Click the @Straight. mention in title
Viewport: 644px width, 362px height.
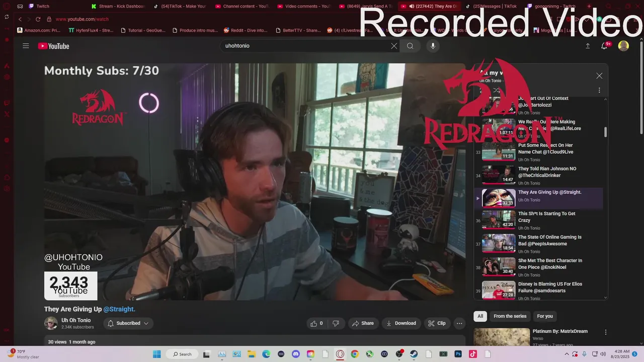pyautogui.click(x=119, y=309)
